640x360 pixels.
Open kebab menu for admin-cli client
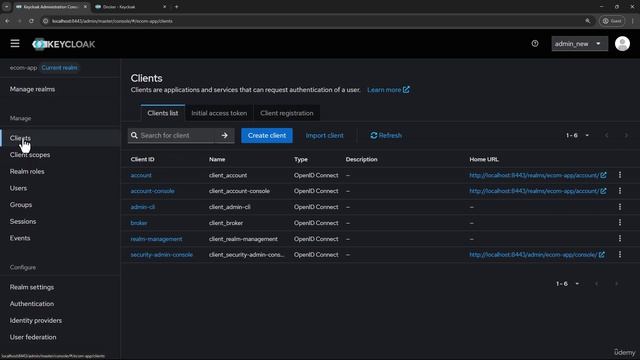click(620, 207)
